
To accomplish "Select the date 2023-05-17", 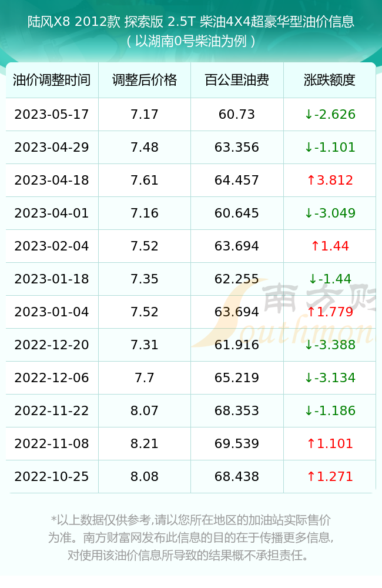I will pos(52,115).
